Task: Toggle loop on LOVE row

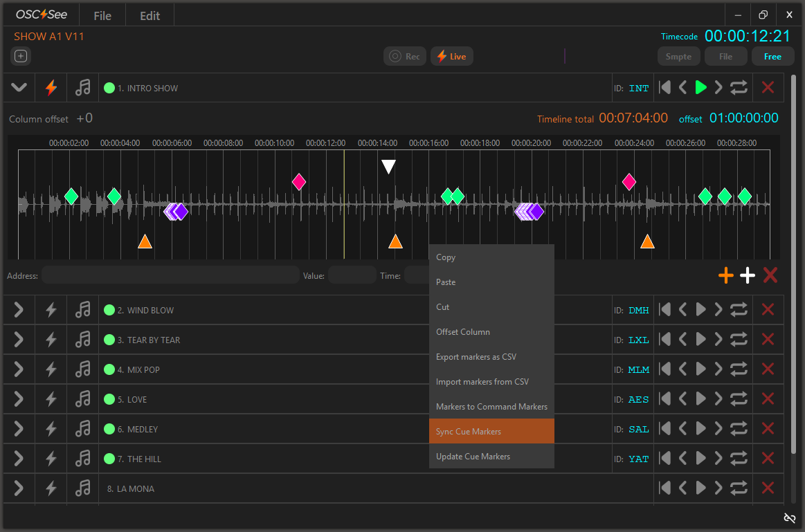Action: (x=739, y=398)
